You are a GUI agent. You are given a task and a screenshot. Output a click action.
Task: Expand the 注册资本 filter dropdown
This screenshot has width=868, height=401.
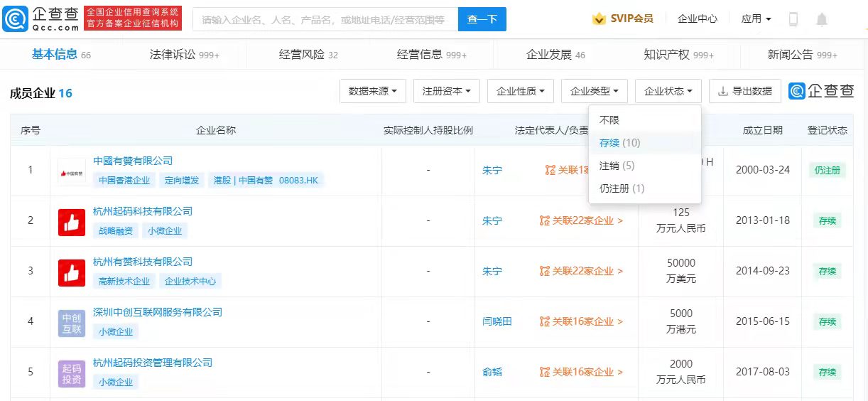pos(447,91)
